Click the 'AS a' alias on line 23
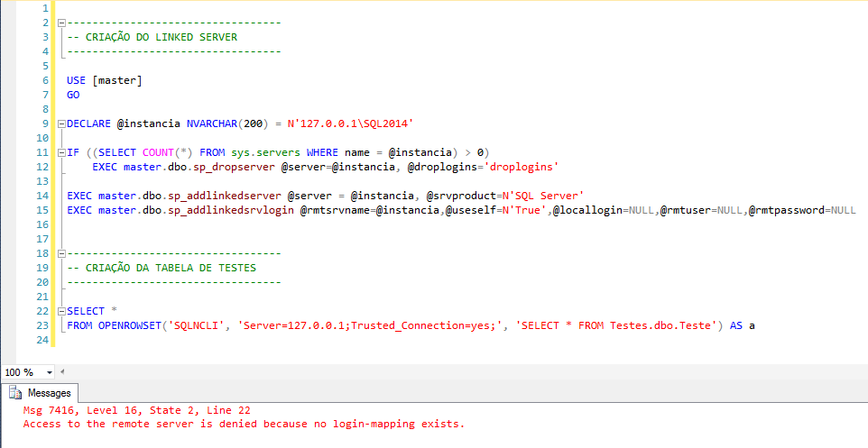This screenshot has height=448, width=868. tap(743, 325)
